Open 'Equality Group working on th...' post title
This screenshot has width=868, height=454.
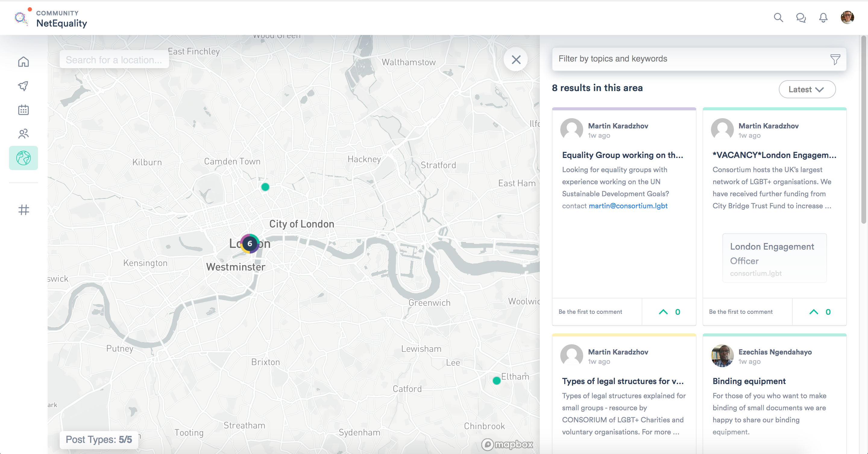click(622, 155)
